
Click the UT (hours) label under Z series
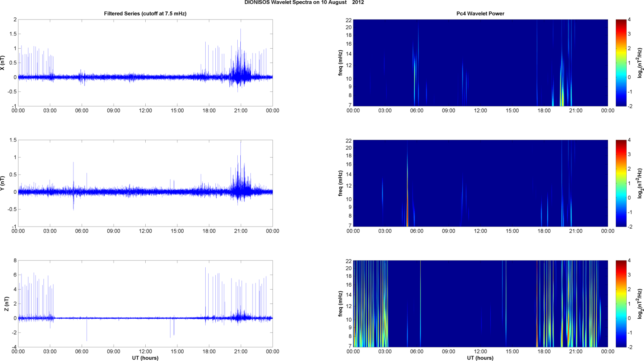(x=145, y=358)
